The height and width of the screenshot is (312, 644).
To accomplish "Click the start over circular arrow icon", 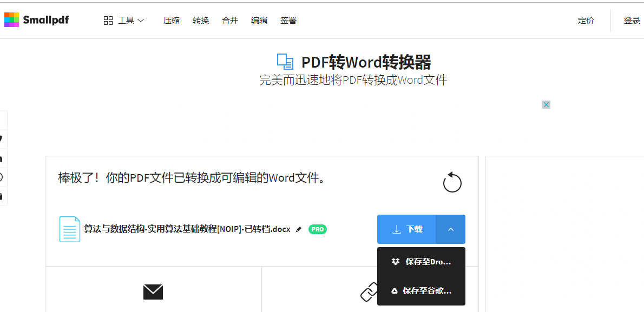I will click(452, 182).
